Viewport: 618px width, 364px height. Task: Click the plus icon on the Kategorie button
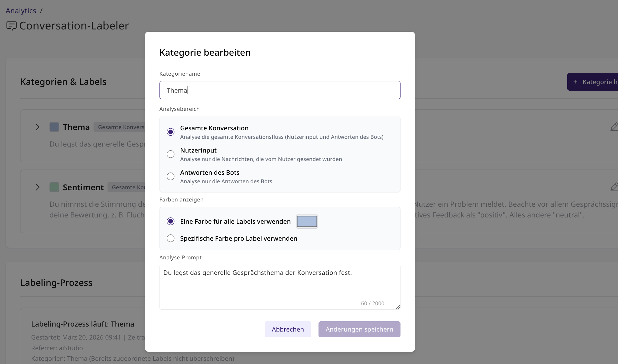click(575, 82)
